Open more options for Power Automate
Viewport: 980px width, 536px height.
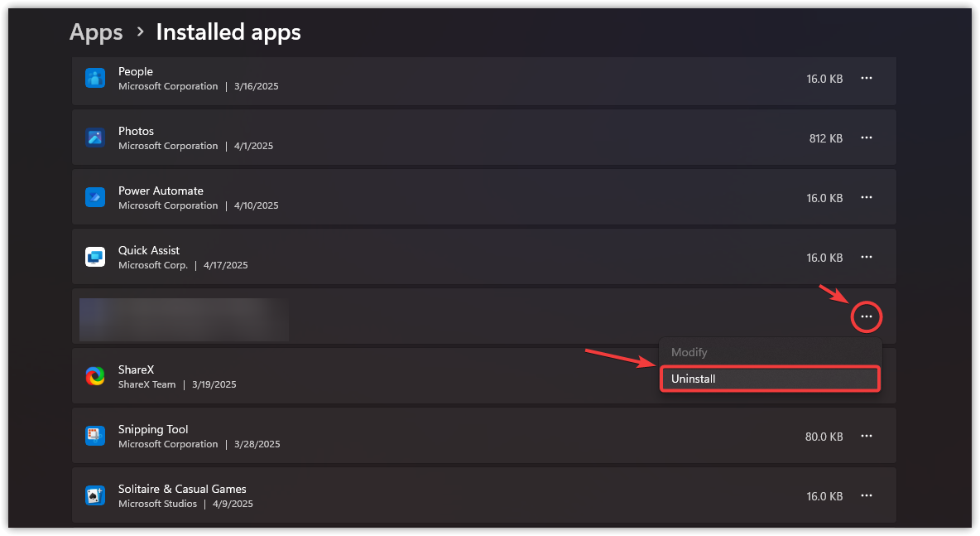(867, 197)
